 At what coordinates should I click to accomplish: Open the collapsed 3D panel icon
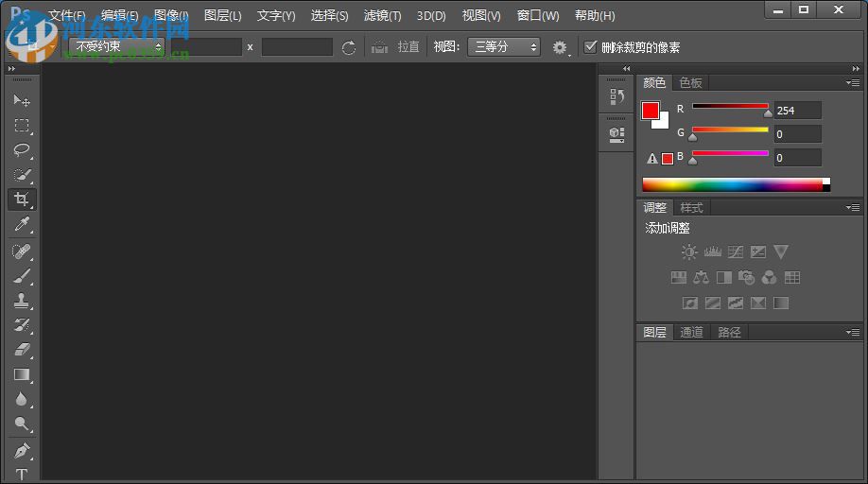pyautogui.click(x=616, y=134)
